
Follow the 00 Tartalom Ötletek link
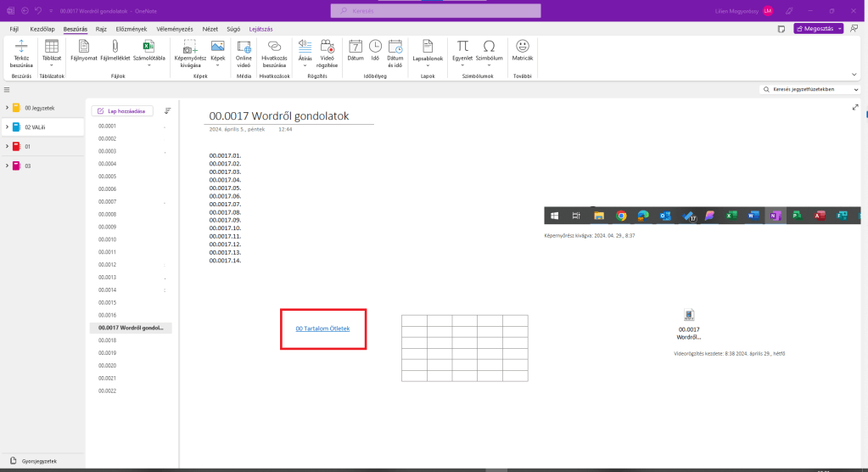click(322, 329)
